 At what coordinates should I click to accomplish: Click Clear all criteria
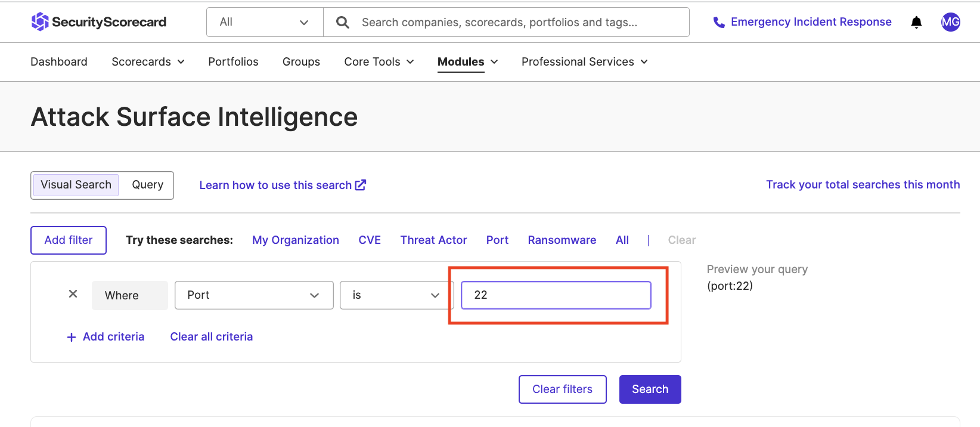pyautogui.click(x=211, y=337)
